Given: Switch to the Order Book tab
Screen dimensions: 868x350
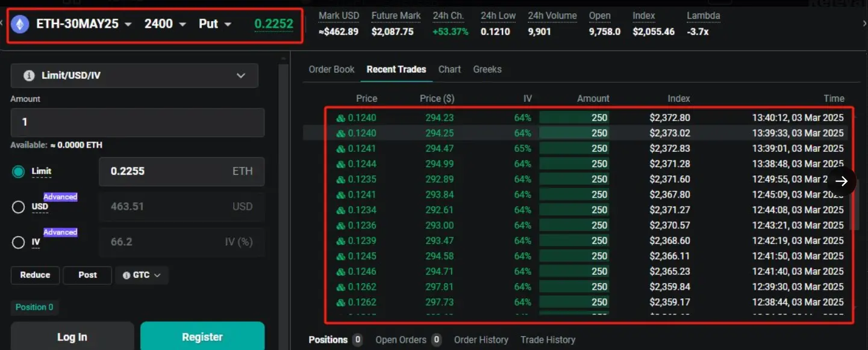Looking at the screenshot, I should 331,69.
